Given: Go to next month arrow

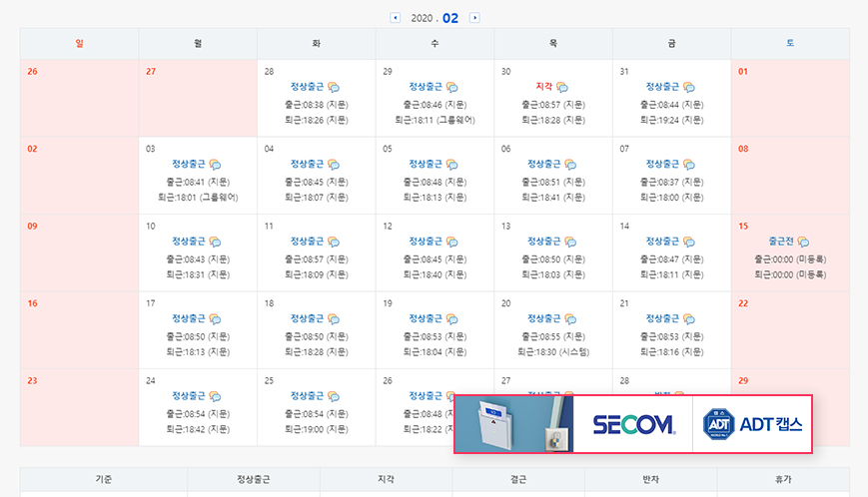Looking at the screenshot, I should click(474, 18).
